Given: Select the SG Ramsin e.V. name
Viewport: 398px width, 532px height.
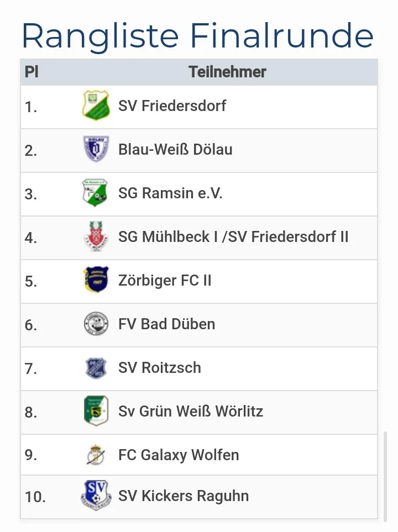Looking at the screenshot, I should [x=170, y=193].
